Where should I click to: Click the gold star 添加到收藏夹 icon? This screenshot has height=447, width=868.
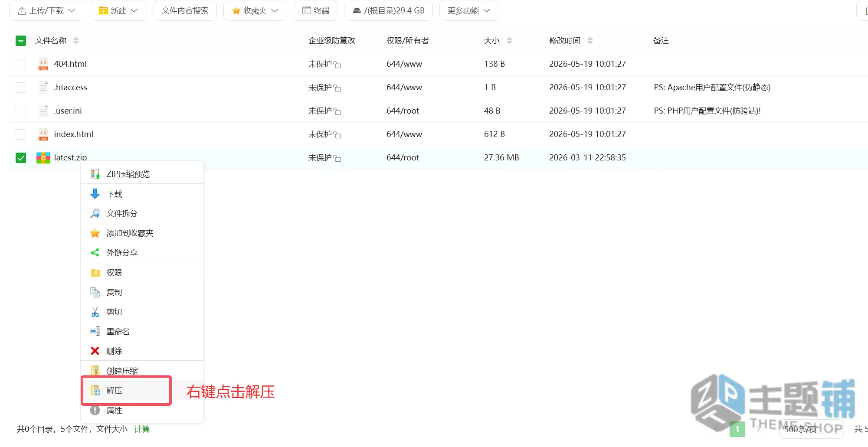[x=95, y=233]
